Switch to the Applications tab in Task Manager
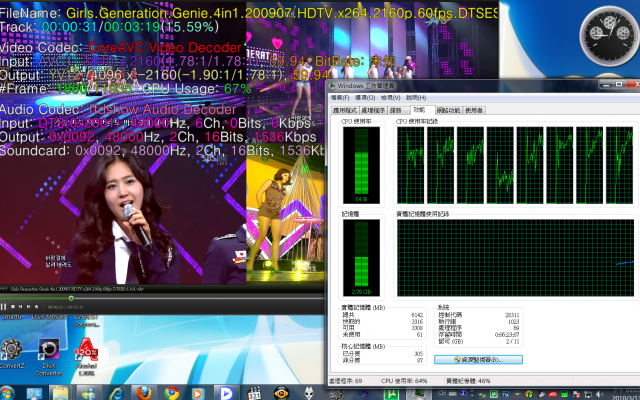The width and height of the screenshot is (640, 400). pos(345,110)
